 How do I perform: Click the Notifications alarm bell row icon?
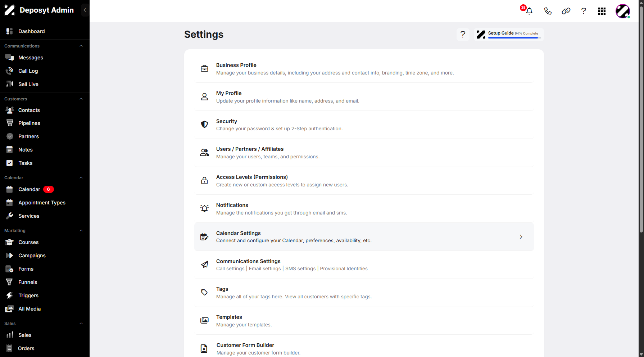(204, 208)
